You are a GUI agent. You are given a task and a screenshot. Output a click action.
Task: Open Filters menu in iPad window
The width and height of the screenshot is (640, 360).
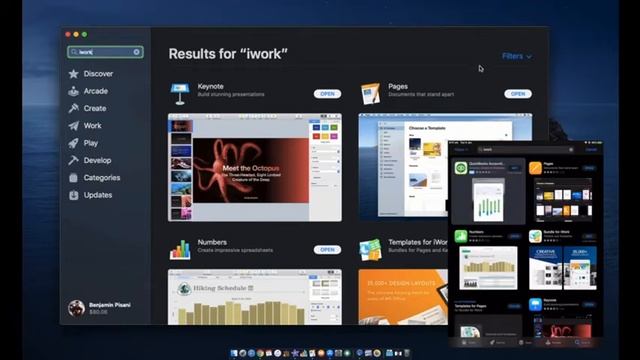461,150
